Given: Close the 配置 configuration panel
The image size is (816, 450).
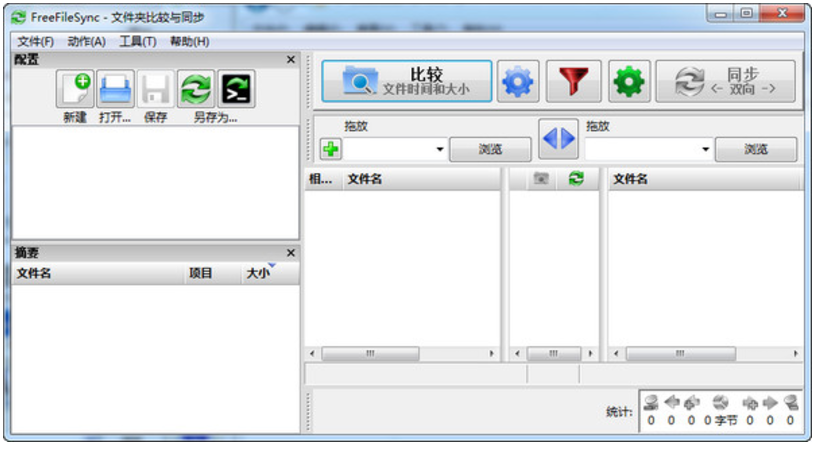Looking at the screenshot, I should tap(291, 60).
